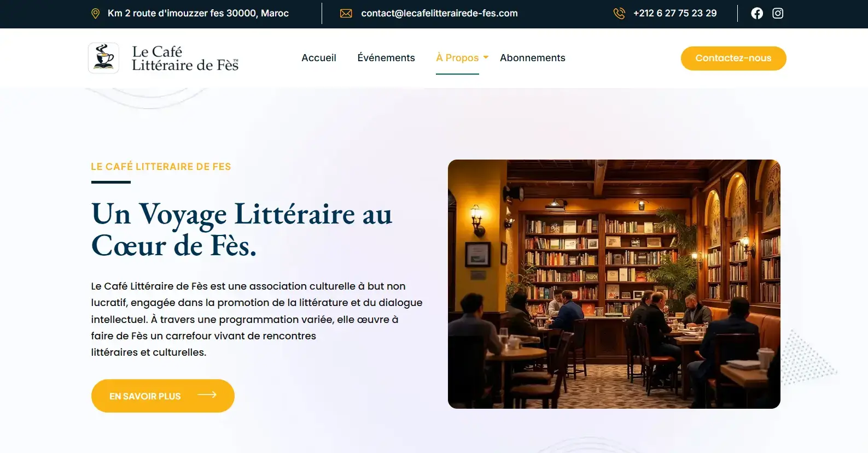This screenshot has height=453, width=868.
Task: Go to the Accueil menu item
Action: [x=319, y=58]
